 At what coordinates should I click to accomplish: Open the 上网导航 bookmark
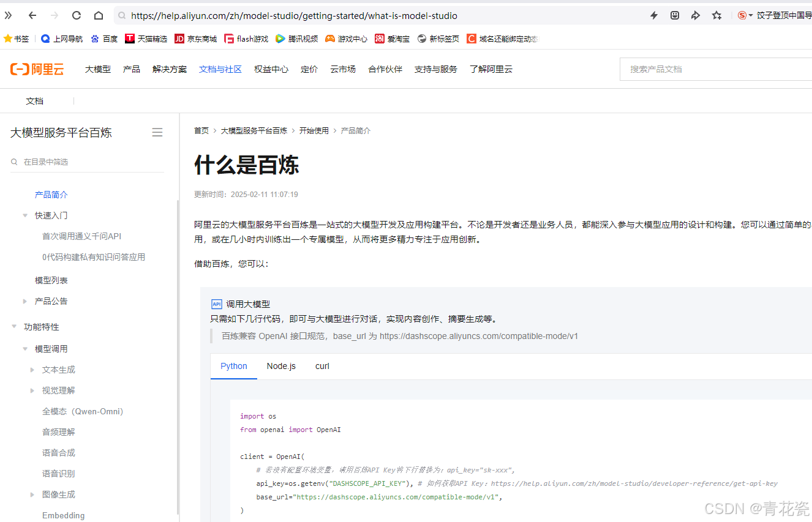pos(62,39)
